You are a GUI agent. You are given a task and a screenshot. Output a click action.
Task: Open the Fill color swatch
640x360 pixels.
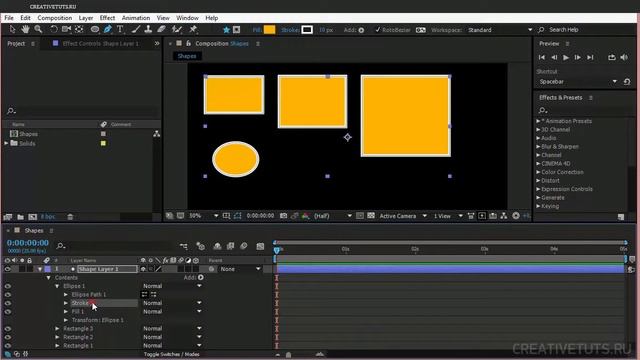(269, 30)
